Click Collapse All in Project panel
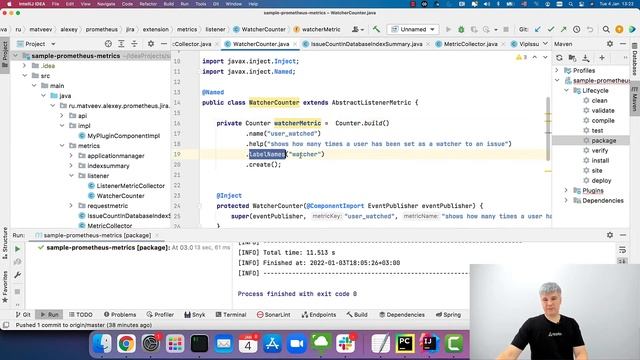The image size is (640, 360). 134,44
